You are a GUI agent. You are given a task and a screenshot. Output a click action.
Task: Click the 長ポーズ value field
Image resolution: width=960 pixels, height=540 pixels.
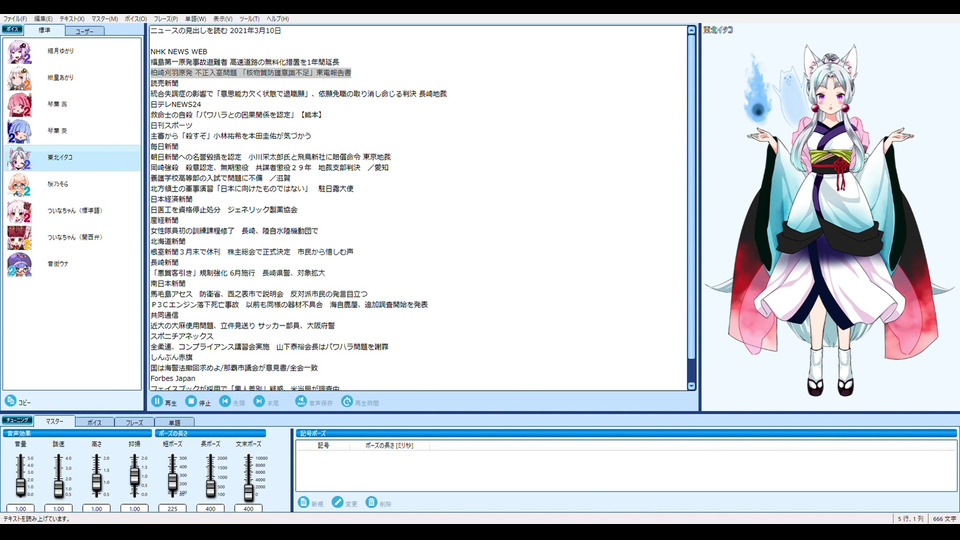click(x=211, y=508)
